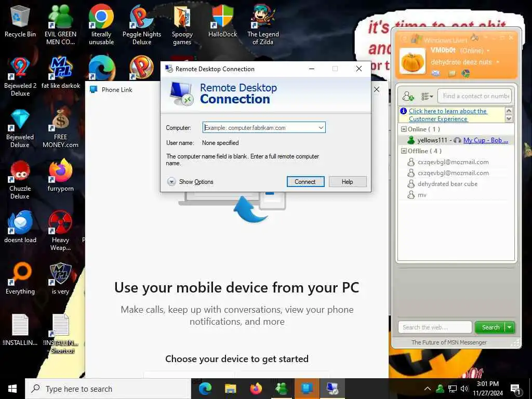Viewport: 532px width, 399px height.
Task: Open the Bejeweled 2 Deluxe desktop icon
Action: click(20, 77)
